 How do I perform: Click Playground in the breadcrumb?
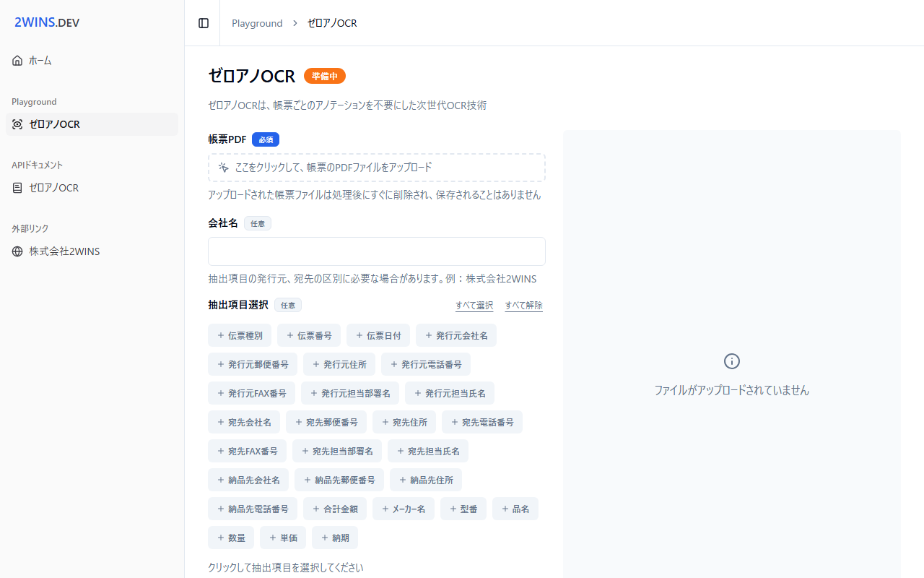click(257, 23)
